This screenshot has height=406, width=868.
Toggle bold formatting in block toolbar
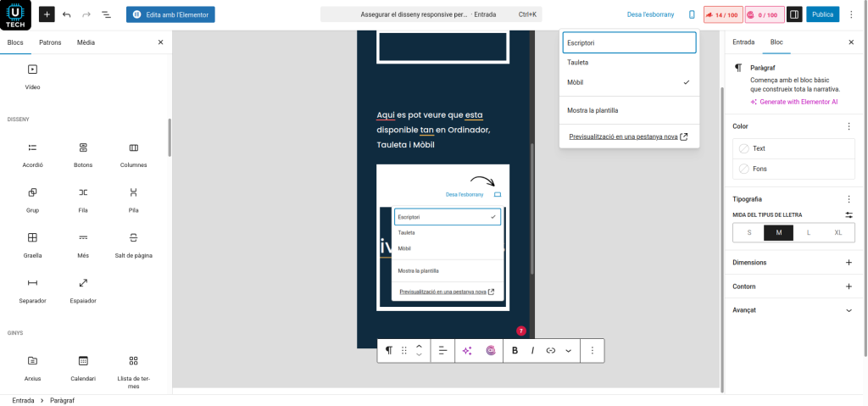point(515,350)
